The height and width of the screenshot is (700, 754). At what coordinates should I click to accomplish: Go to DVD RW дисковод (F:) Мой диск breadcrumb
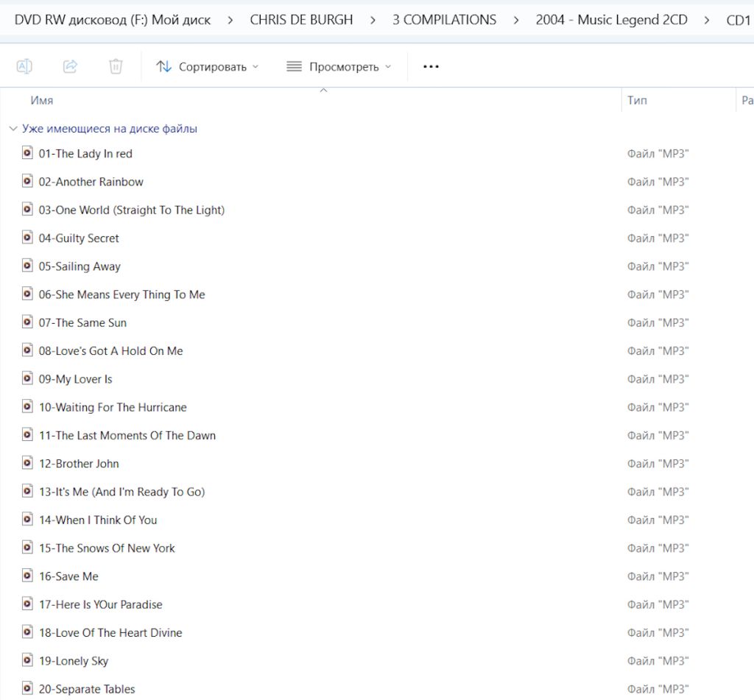coord(113,20)
